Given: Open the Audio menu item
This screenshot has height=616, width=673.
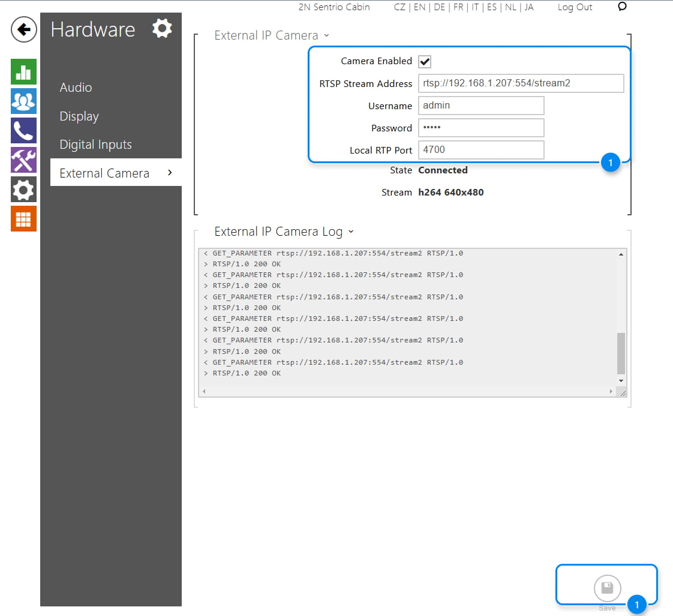Looking at the screenshot, I should 76,88.
